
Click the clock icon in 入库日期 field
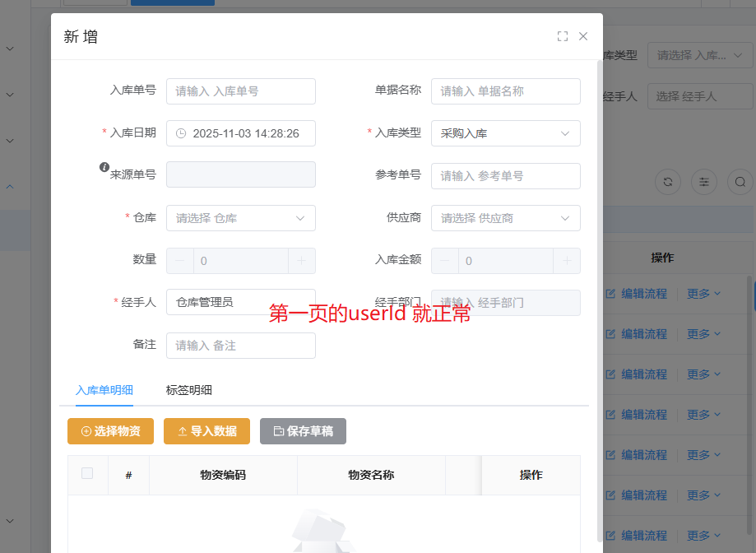pos(181,133)
